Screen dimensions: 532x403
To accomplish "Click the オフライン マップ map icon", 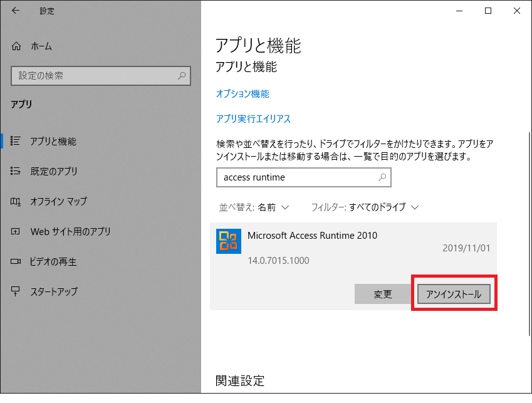I will tap(16, 201).
